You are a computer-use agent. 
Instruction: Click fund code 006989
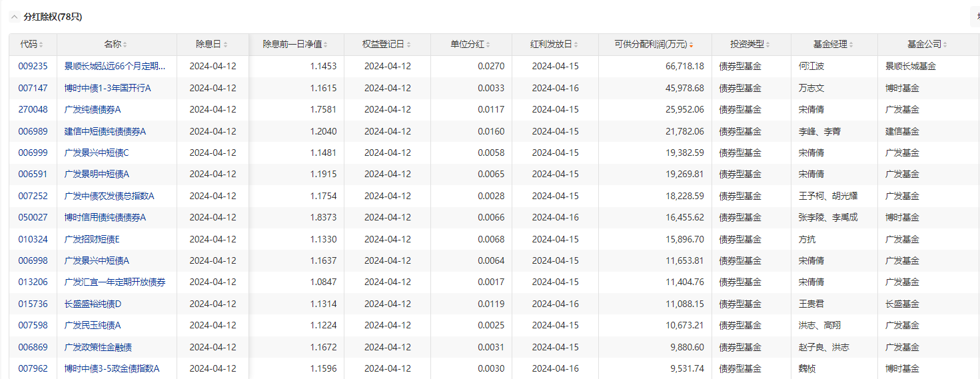[33, 131]
